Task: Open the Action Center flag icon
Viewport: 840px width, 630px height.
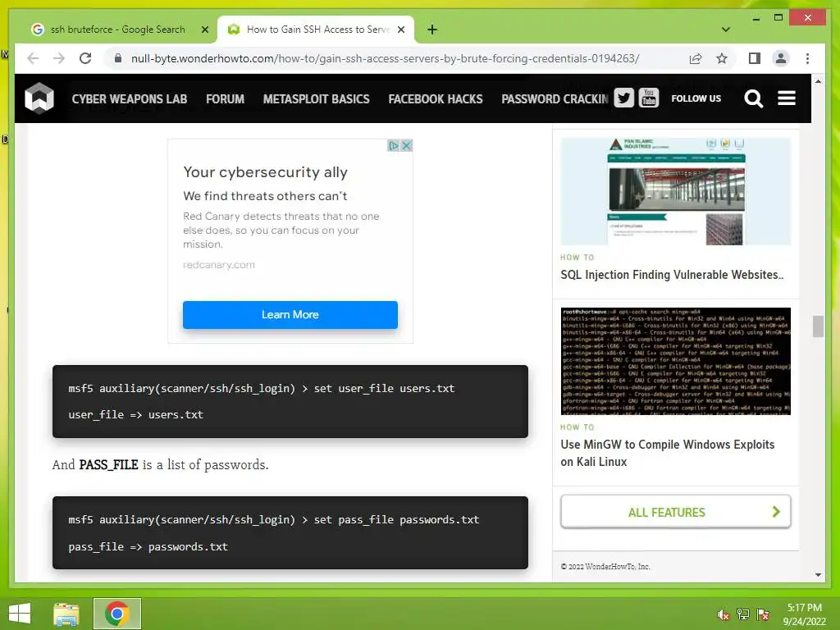Action: click(763, 614)
